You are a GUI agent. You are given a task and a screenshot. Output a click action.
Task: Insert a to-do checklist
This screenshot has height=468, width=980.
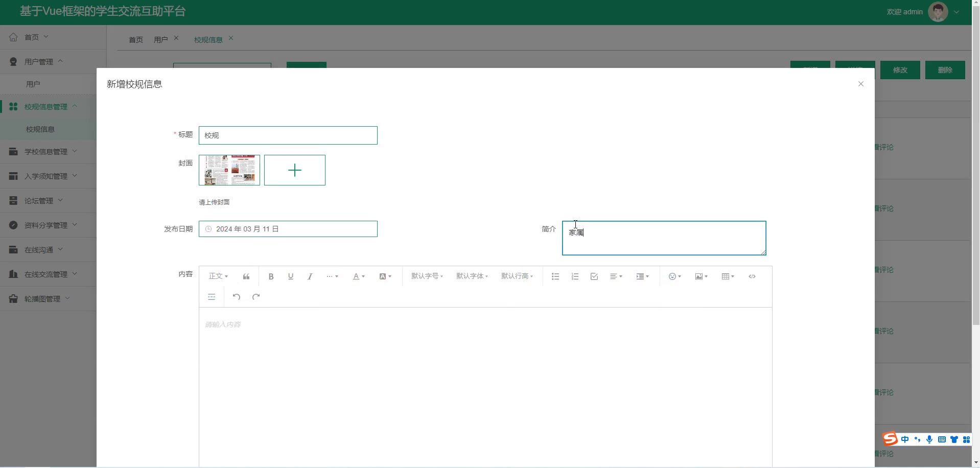click(x=594, y=276)
